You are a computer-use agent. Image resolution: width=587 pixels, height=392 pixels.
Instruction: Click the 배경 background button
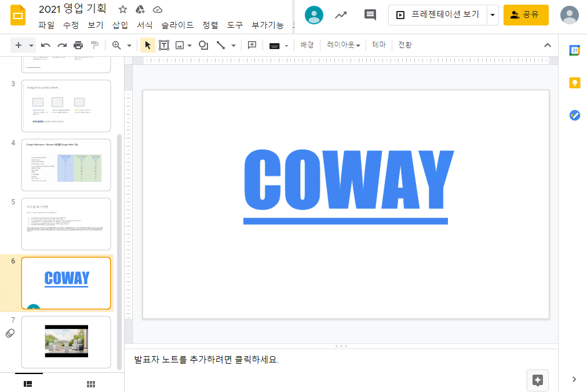pos(307,45)
